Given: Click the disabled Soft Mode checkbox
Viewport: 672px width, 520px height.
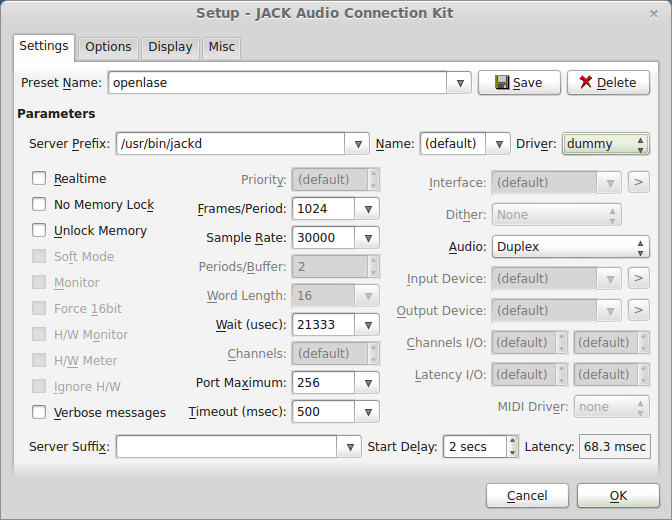Looking at the screenshot, I should point(39,256).
